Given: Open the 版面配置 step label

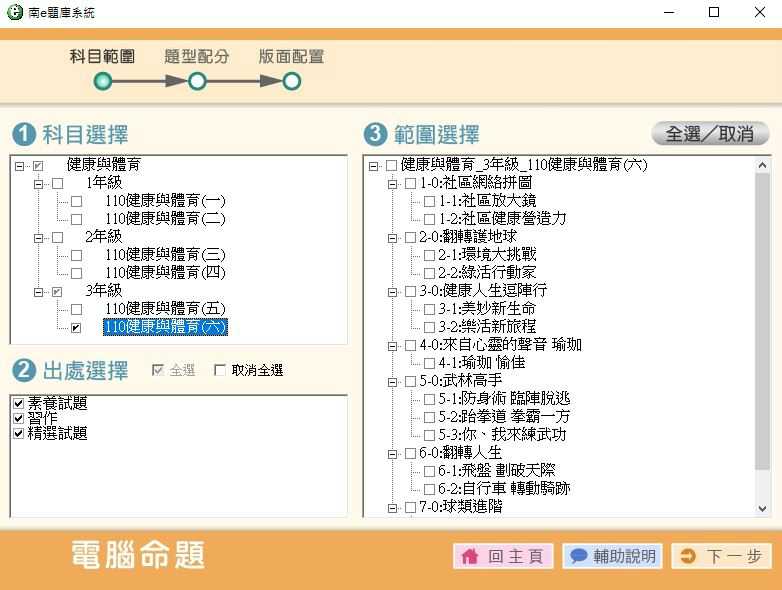Looking at the screenshot, I should (x=291, y=56).
